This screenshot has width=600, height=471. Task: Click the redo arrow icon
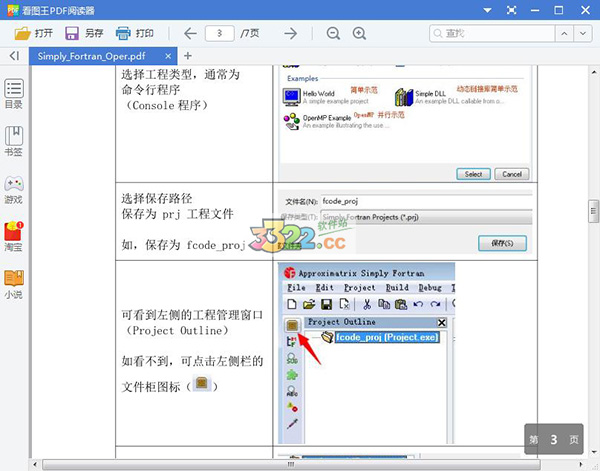(x=435, y=304)
